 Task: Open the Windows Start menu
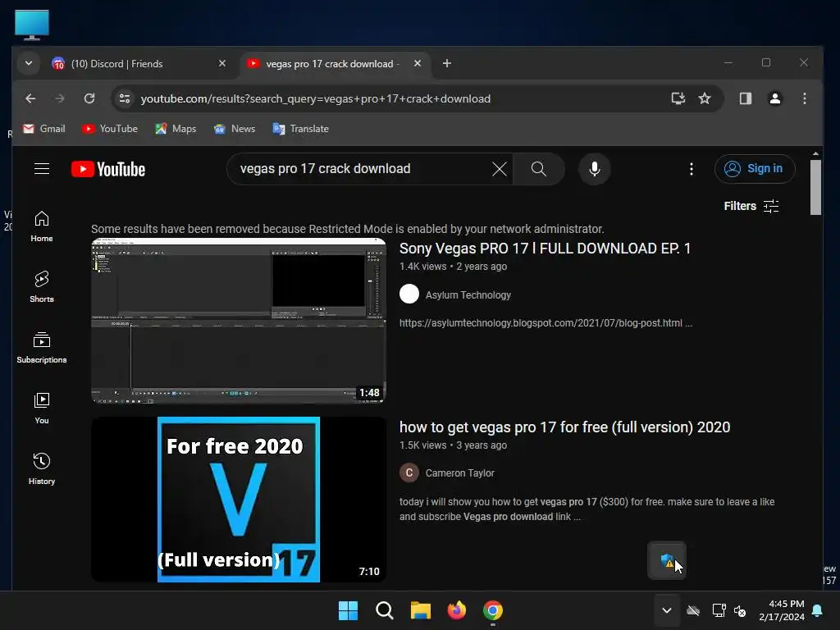[348, 610]
